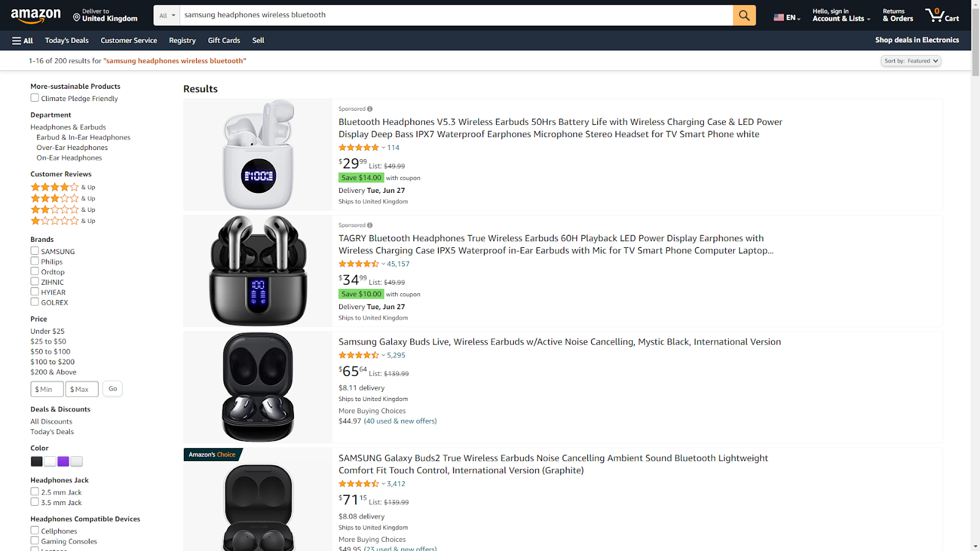Expand the All search category dropdown
980x551 pixels.
[x=167, y=15]
